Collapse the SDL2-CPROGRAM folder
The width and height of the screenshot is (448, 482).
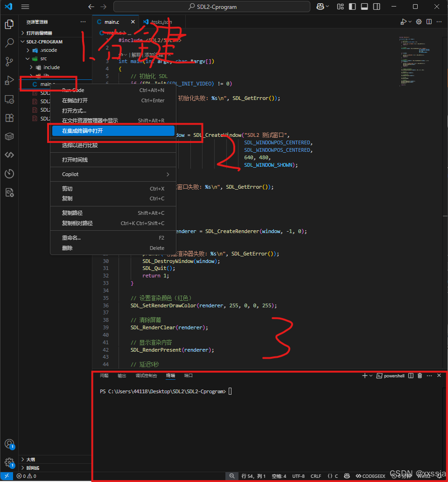22,42
